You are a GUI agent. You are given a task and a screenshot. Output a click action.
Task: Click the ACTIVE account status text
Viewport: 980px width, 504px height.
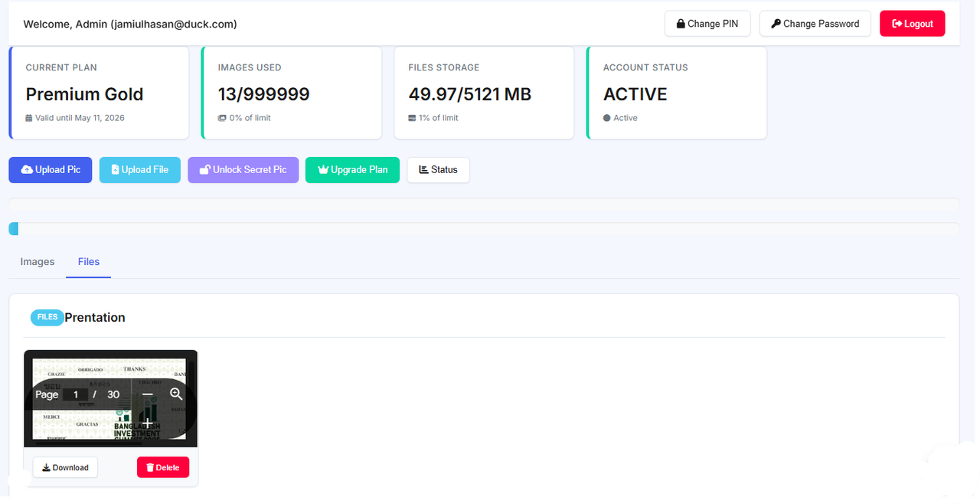[635, 94]
